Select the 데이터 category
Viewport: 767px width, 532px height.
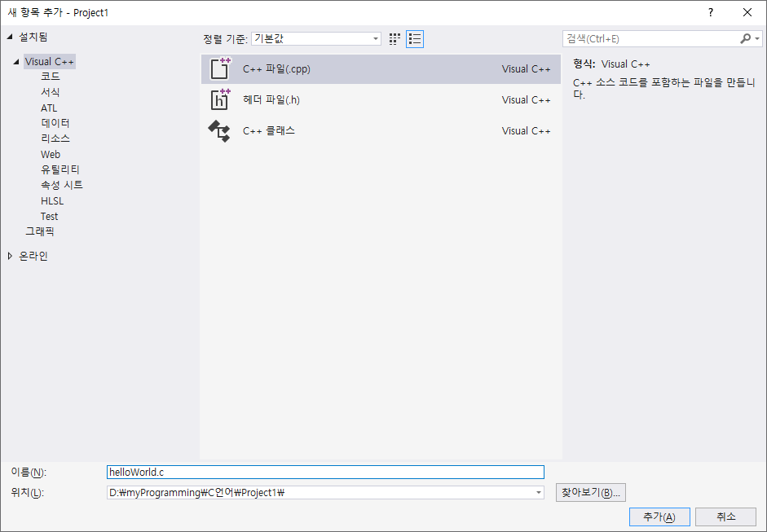55,123
